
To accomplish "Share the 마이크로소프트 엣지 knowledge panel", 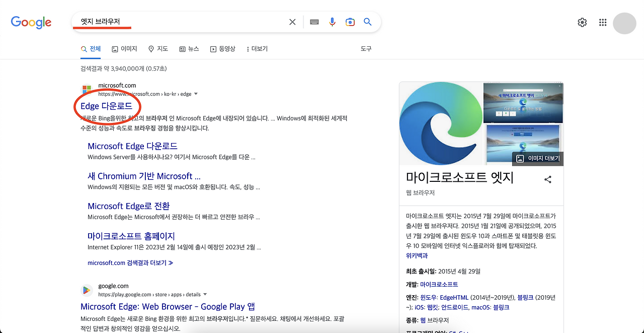I will pyautogui.click(x=547, y=179).
